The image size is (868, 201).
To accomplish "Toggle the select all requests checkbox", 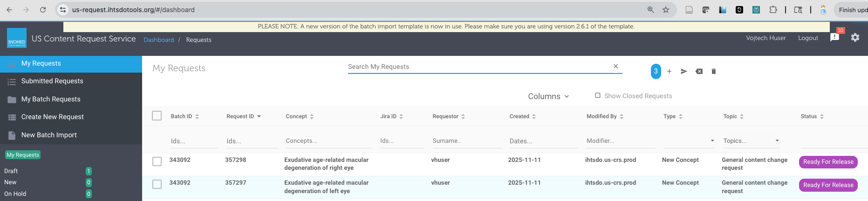I will (x=157, y=116).
